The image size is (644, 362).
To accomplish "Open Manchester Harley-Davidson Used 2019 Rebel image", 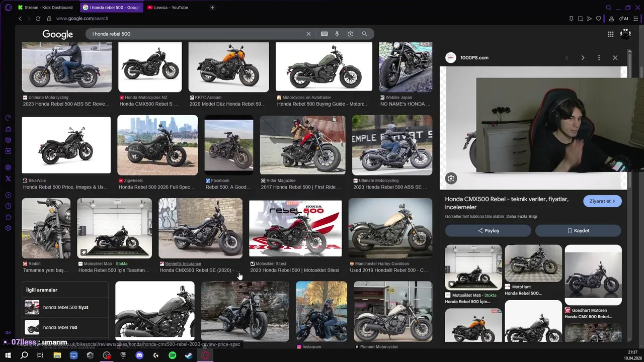I will pyautogui.click(x=390, y=228).
